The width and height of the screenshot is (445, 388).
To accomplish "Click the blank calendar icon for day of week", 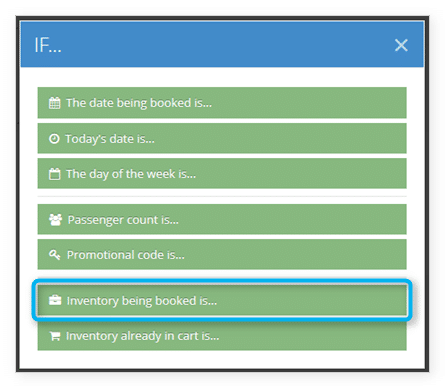I will pyautogui.click(x=55, y=174).
